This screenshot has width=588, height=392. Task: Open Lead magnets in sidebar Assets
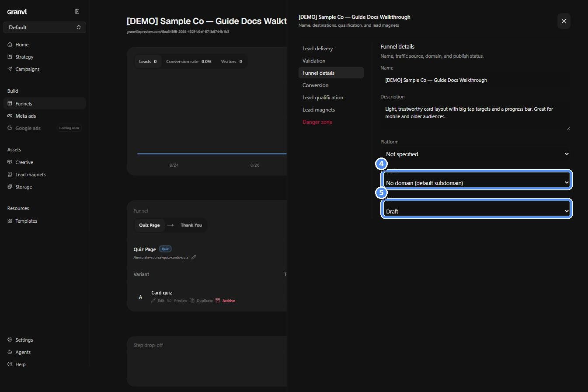pyautogui.click(x=45, y=175)
